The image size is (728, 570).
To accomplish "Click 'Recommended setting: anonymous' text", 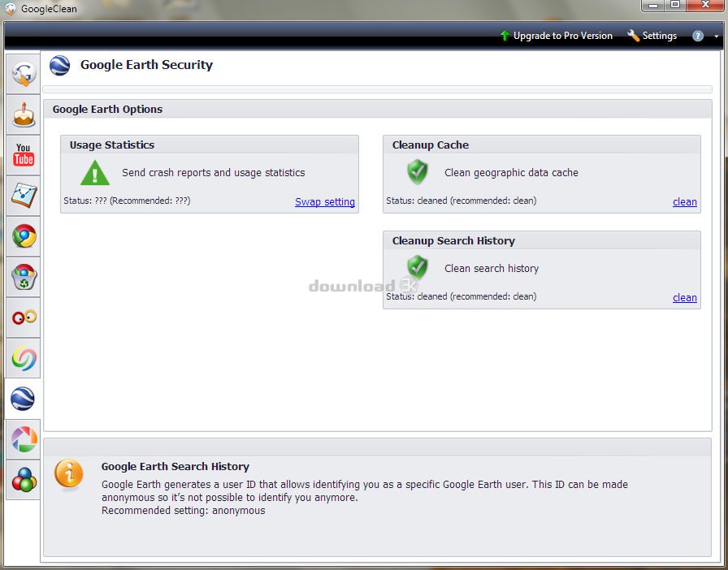I will click(x=184, y=511).
